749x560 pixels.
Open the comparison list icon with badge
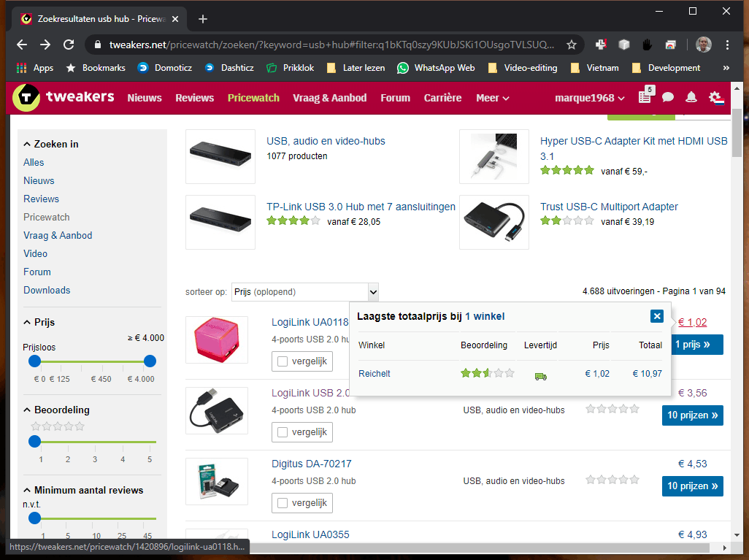coord(646,96)
